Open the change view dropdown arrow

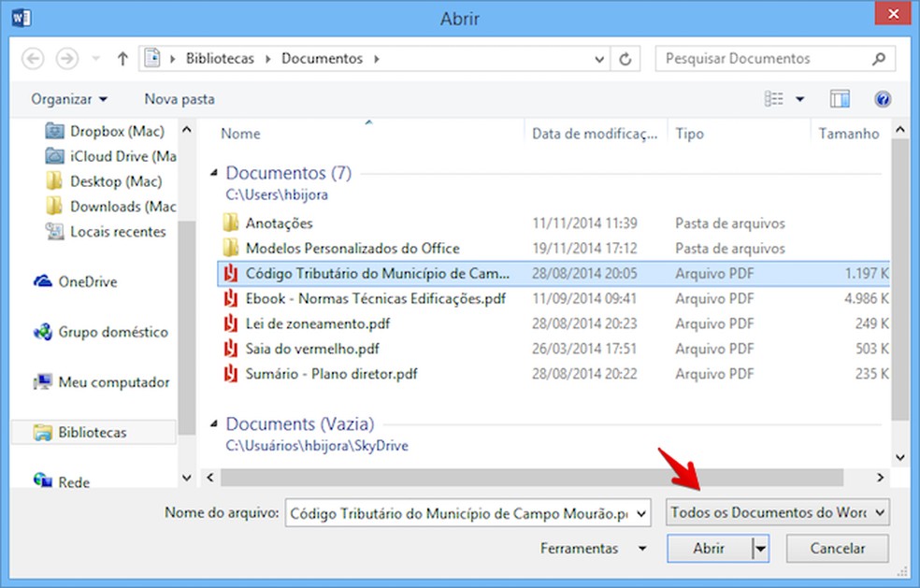[798, 98]
